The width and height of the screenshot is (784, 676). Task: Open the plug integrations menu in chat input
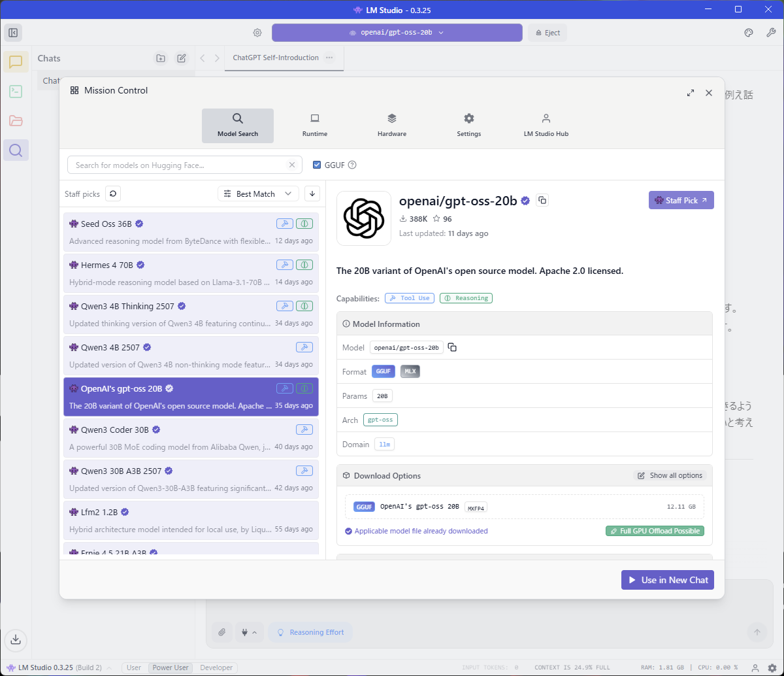249,632
